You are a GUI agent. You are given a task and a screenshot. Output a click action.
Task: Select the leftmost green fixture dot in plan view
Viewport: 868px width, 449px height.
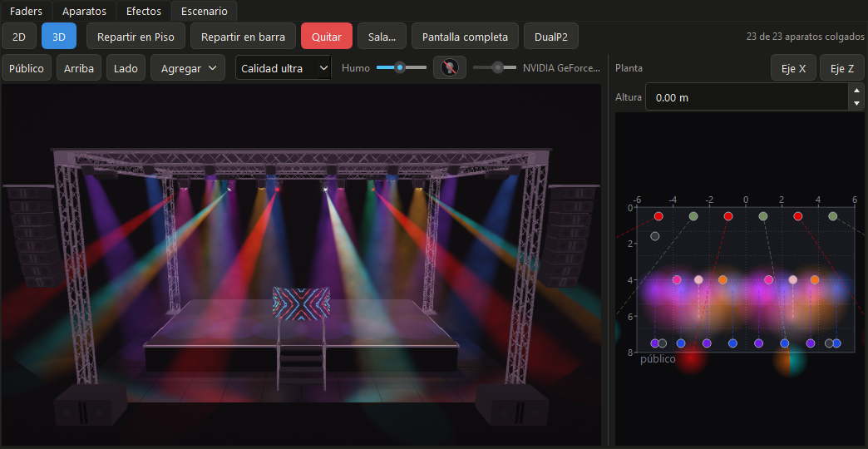pos(693,216)
